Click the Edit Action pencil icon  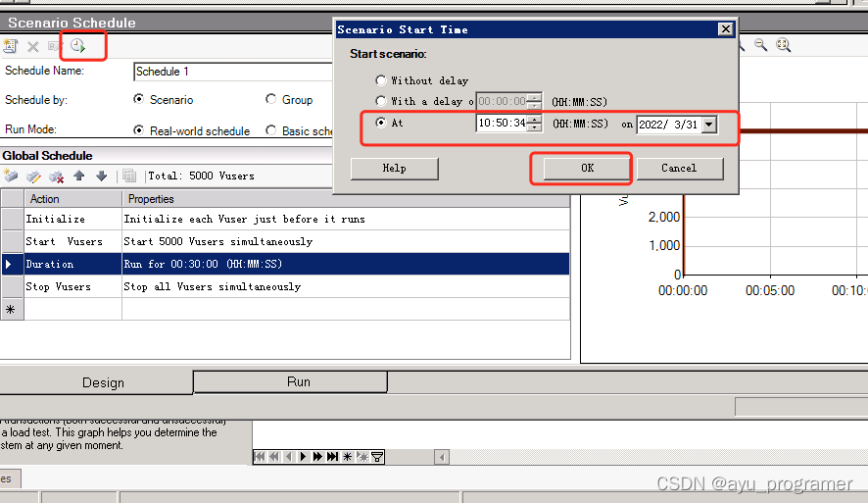coord(33,176)
